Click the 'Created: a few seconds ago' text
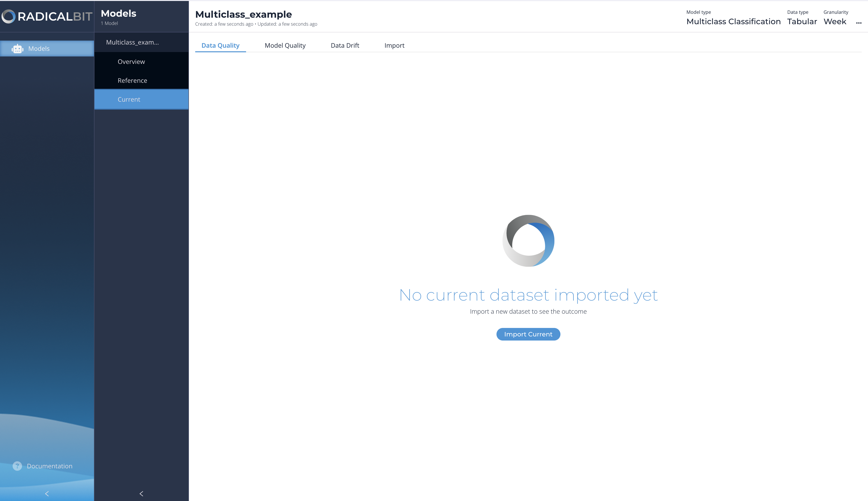 [x=224, y=24]
